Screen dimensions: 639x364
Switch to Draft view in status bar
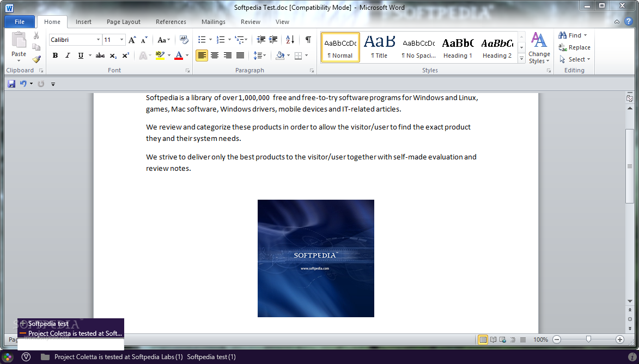click(523, 340)
